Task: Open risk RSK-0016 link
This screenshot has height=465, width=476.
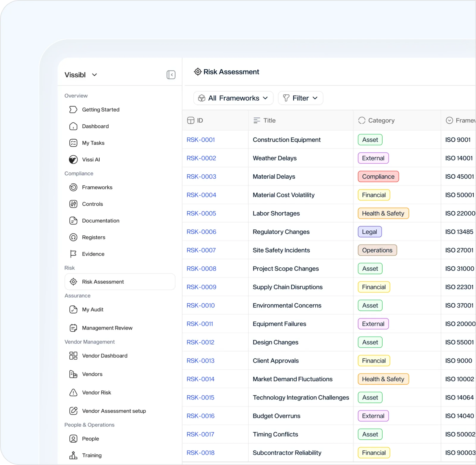Action: [200, 416]
